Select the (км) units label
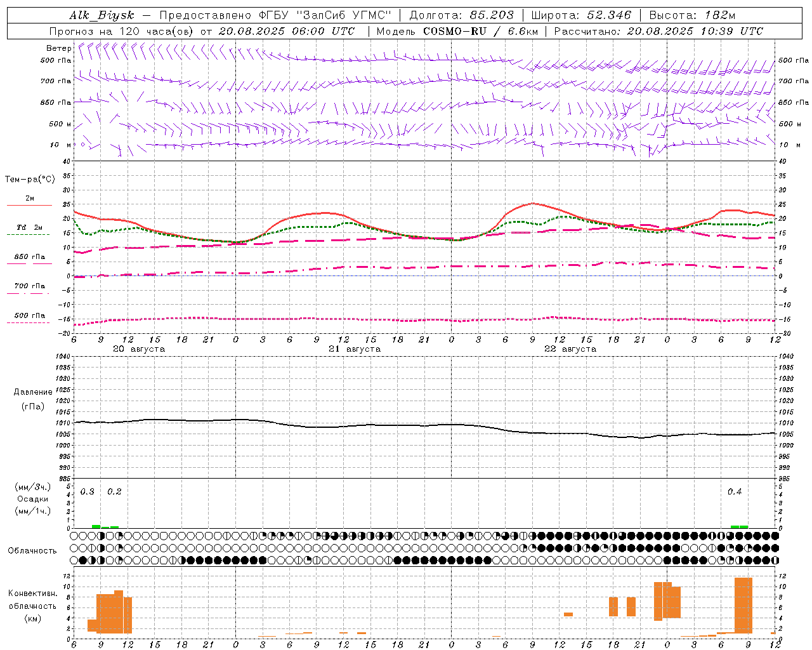The image size is (812, 650). [x=33, y=618]
